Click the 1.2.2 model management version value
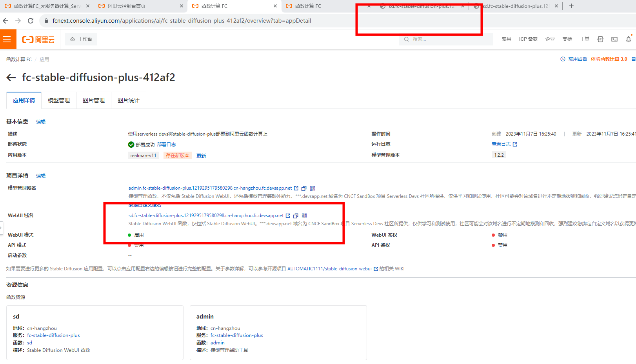Image resolution: width=636 pixels, height=364 pixels. click(x=499, y=155)
